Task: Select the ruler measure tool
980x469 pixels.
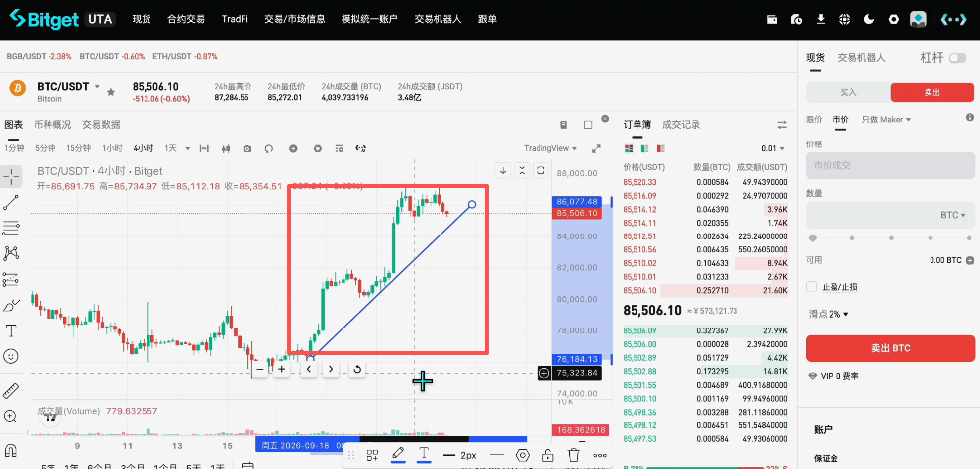Action: tap(11, 390)
